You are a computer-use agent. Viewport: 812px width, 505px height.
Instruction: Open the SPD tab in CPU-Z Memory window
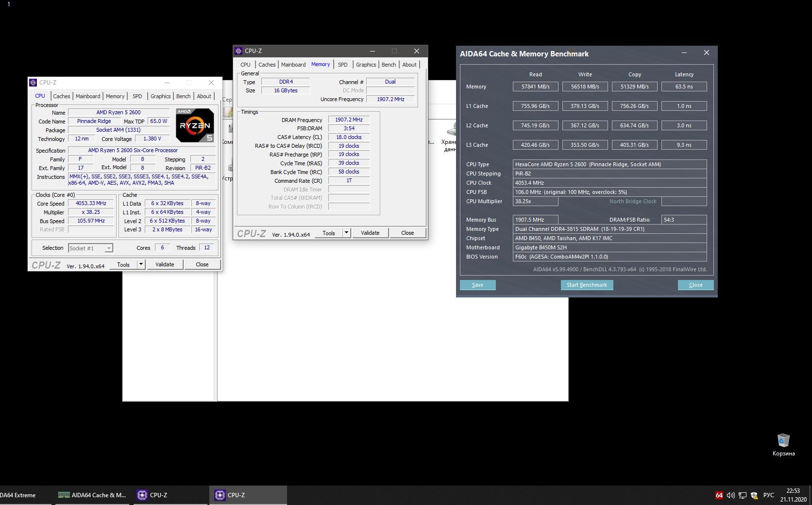pyautogui.click(x=343, y=65)
